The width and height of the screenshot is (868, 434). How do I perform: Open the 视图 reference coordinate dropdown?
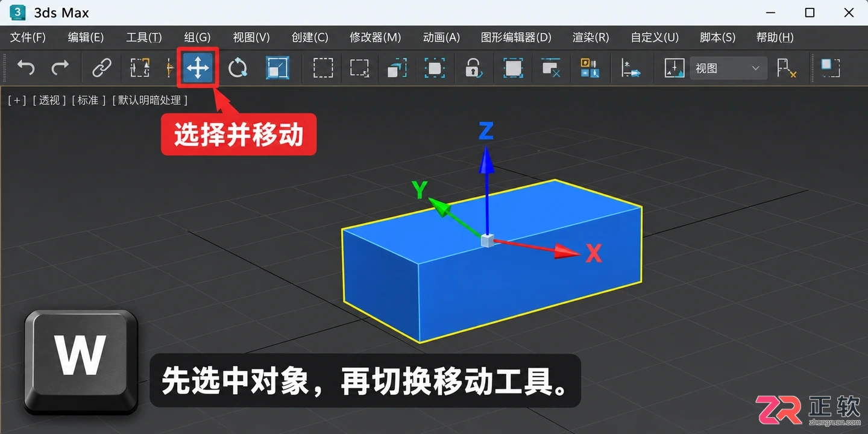728,68
